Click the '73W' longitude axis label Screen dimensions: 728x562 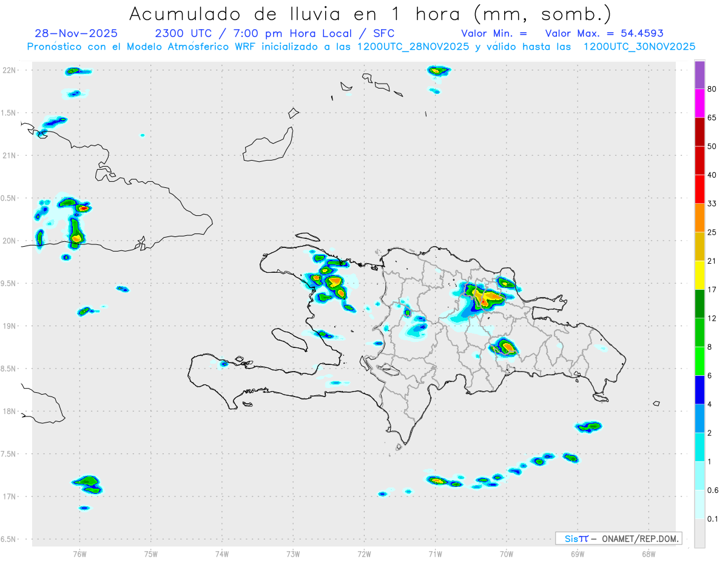click(293, 554)
